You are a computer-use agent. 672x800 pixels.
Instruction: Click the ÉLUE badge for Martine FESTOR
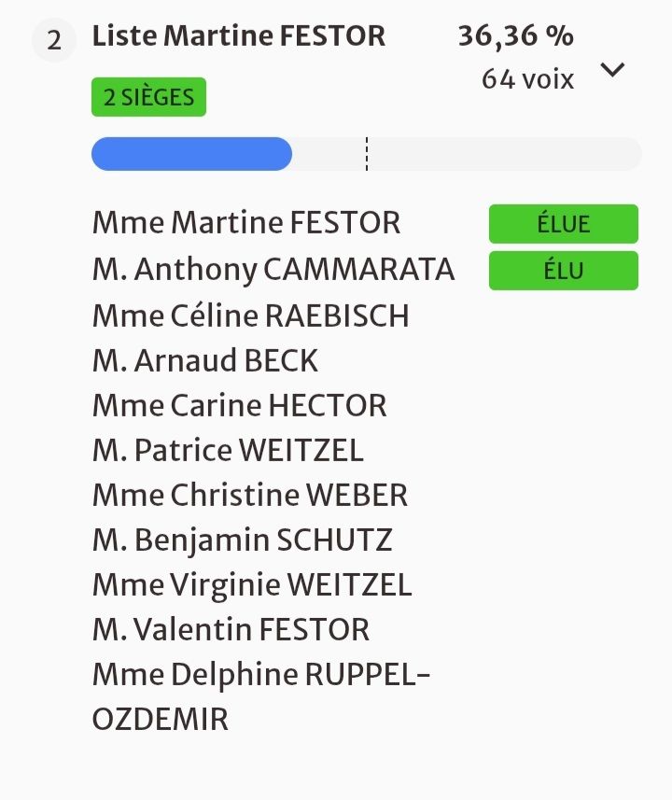[563, 224]
